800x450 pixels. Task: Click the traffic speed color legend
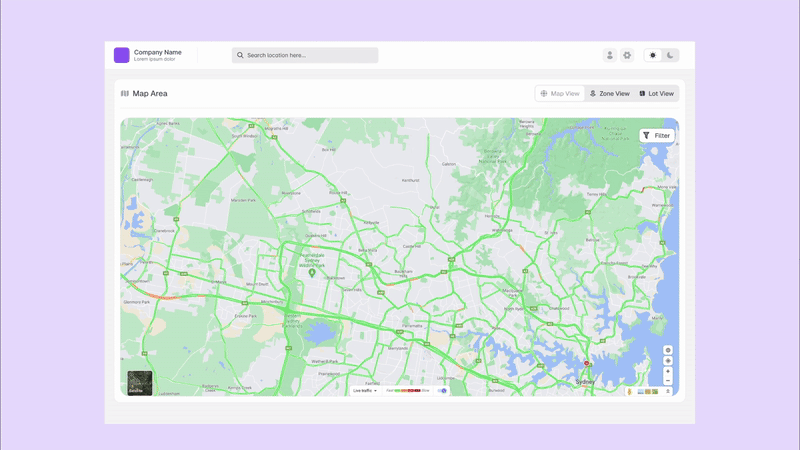[408, 391]
